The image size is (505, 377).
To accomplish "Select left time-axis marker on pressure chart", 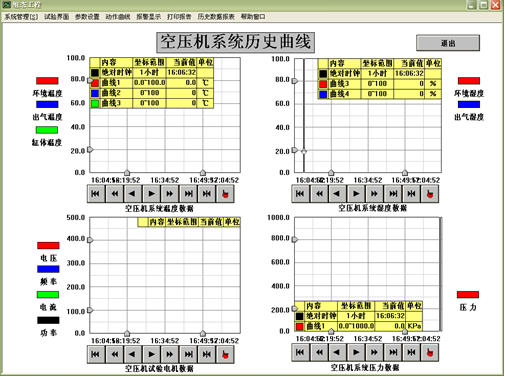I will coord(331,331).
